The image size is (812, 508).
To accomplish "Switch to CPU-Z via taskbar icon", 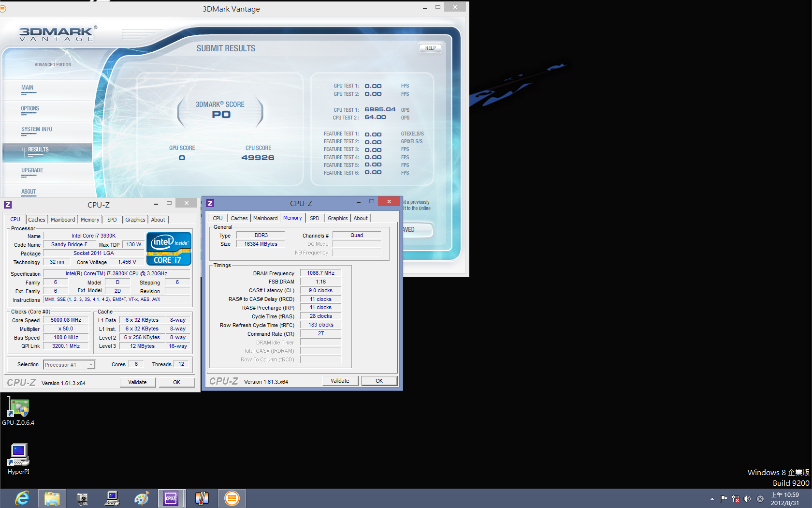I will click(171, 498).
